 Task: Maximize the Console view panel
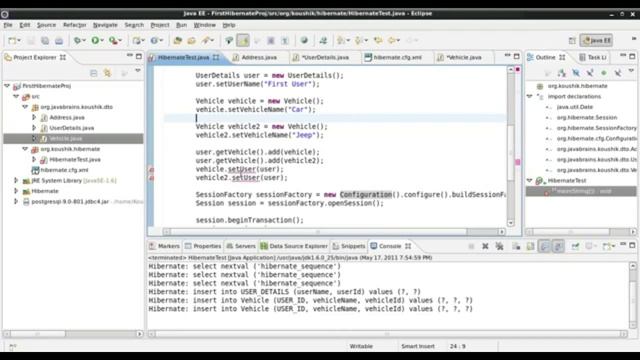(x=632, y=245)
